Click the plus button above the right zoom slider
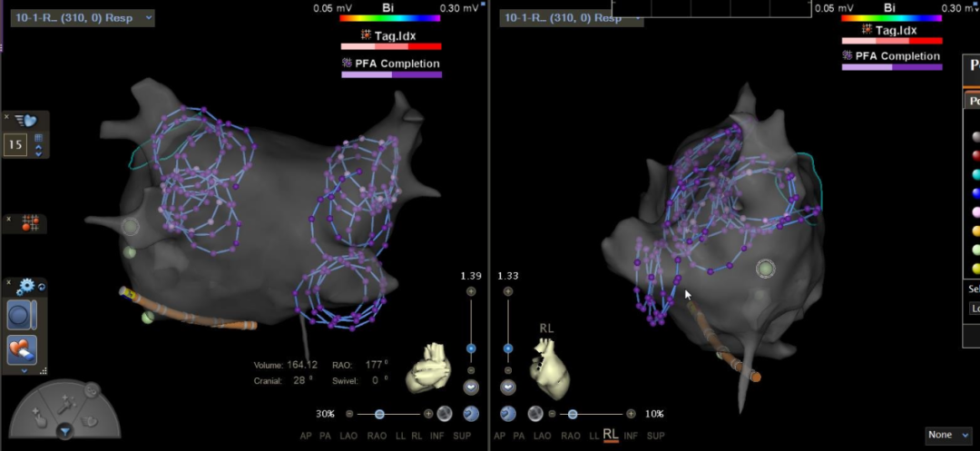The image size is (980, 451). pyautogui.click(x=508, y=291)
